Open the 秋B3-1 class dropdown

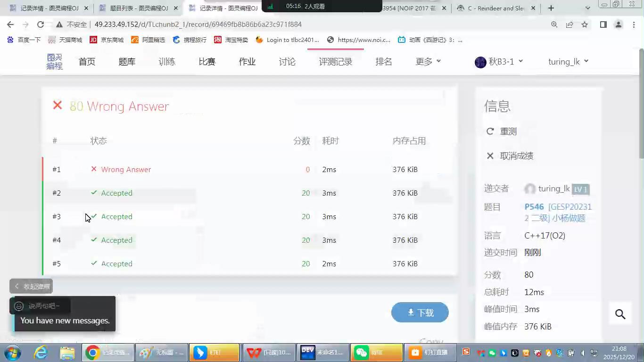pyautogui.click(x=499, y=62)
